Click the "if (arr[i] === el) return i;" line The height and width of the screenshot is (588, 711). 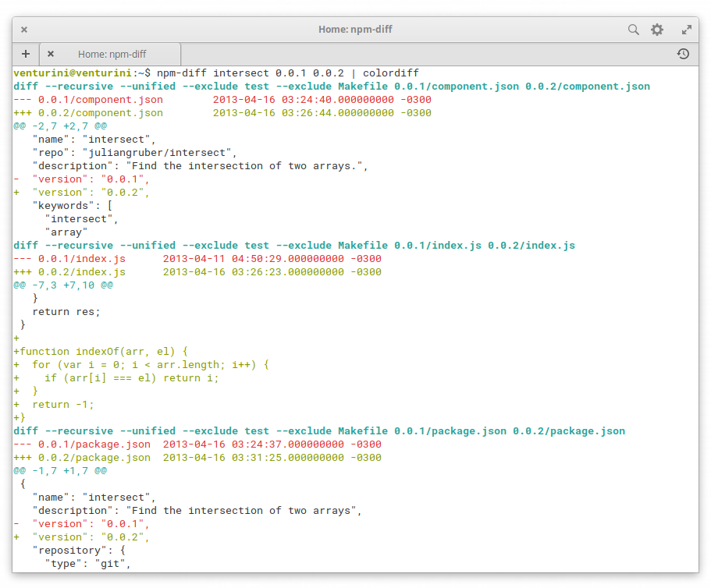(x=116, y=377)
